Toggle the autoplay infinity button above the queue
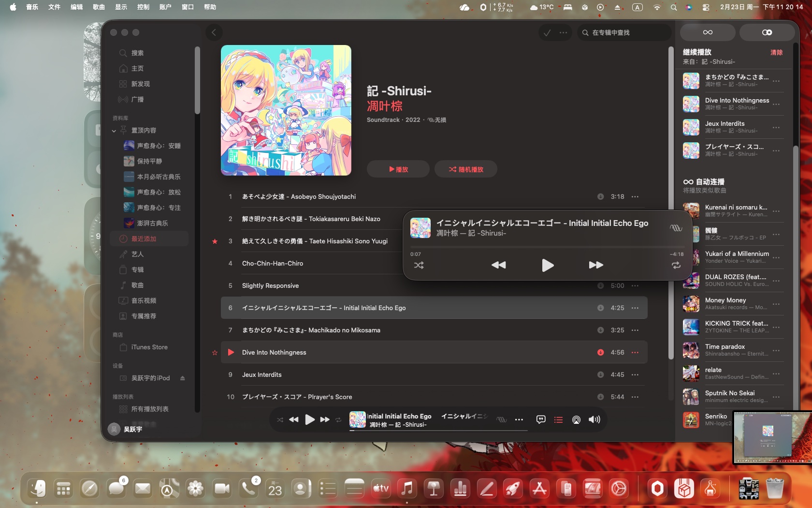 click(708, 32)
